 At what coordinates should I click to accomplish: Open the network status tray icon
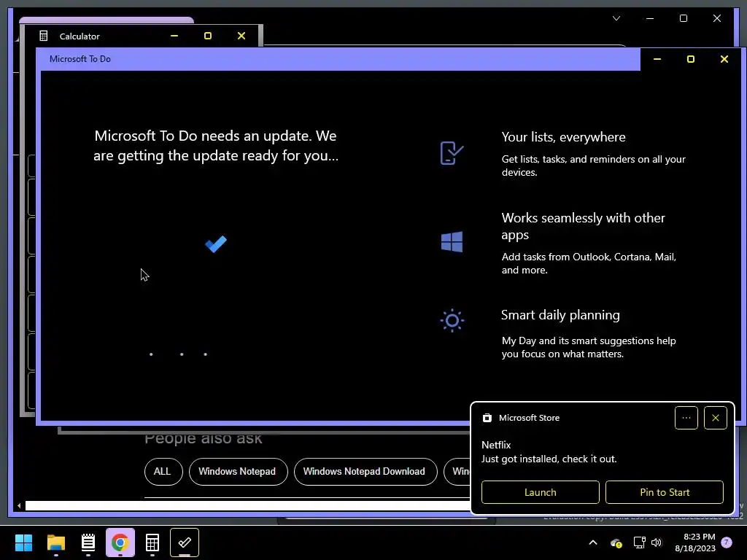click(x=639, y=542)
